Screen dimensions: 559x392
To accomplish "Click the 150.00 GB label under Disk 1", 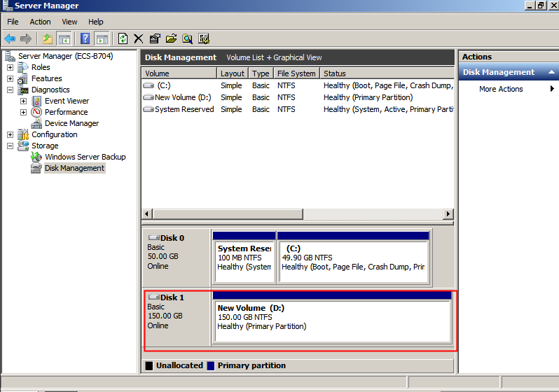I will tap(165, 316).
